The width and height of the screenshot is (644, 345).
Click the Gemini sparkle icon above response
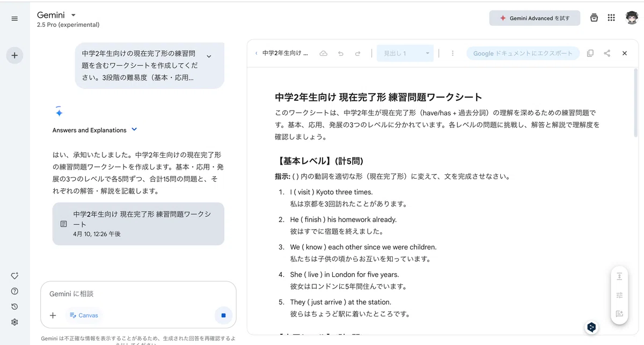tap(59, 112)
